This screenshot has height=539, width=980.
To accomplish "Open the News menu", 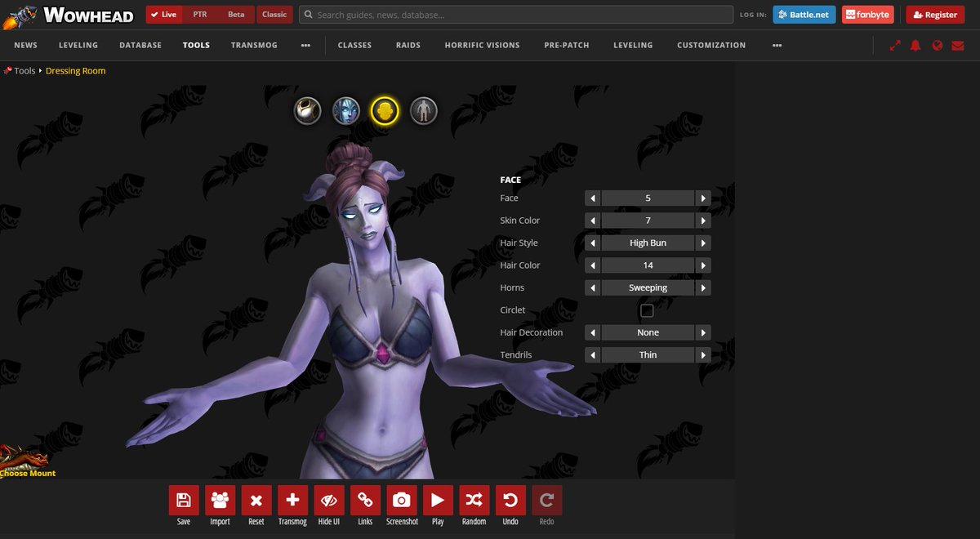I will (25, 46).
